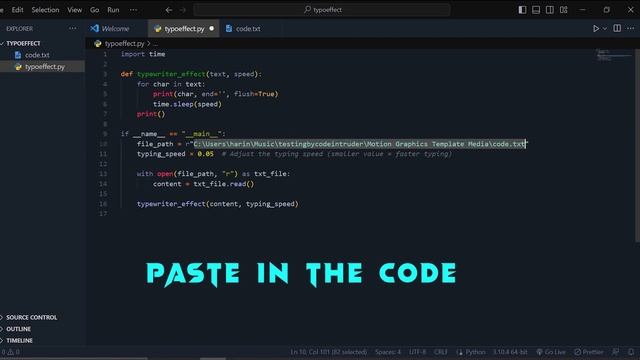This screenshot has width=640, height=360.
Task: Open Explorer views and more actions ellipsis
Action: pos(73,29)
